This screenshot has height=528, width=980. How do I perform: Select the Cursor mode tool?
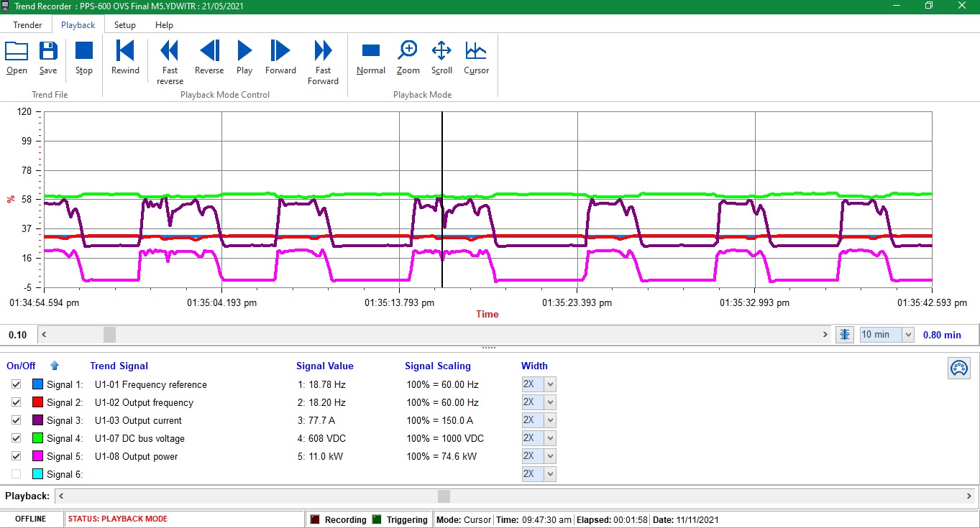(476, 58)
